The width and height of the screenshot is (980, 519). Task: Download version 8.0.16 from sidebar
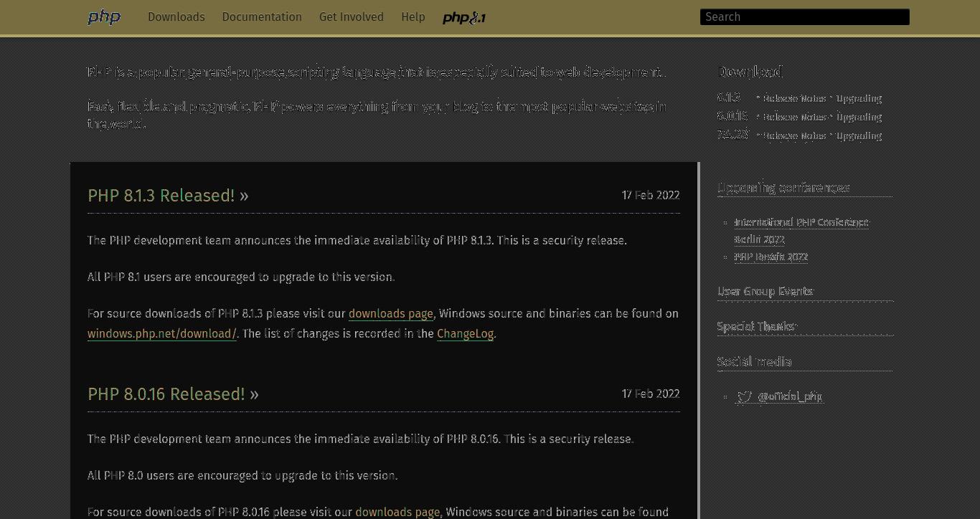732,116
